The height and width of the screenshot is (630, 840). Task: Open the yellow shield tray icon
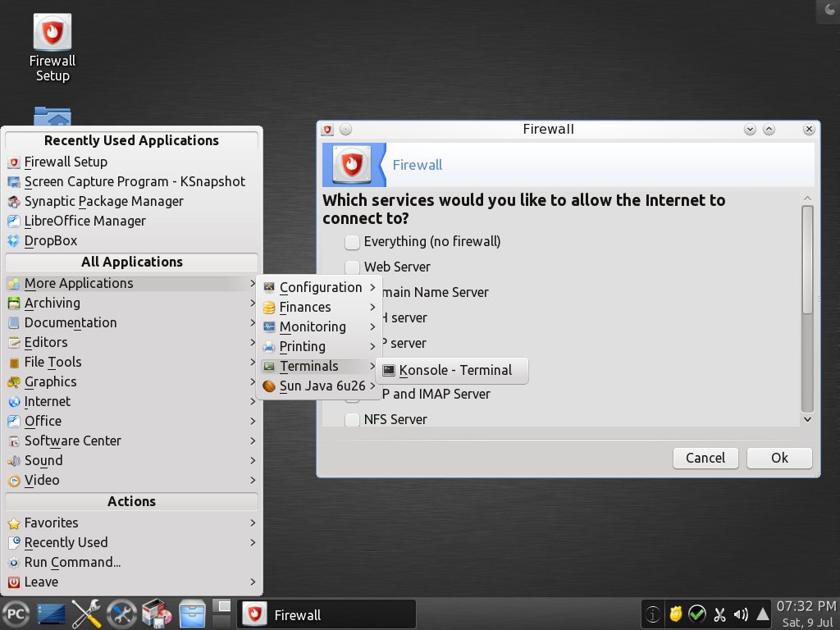[x=676, y=614]
